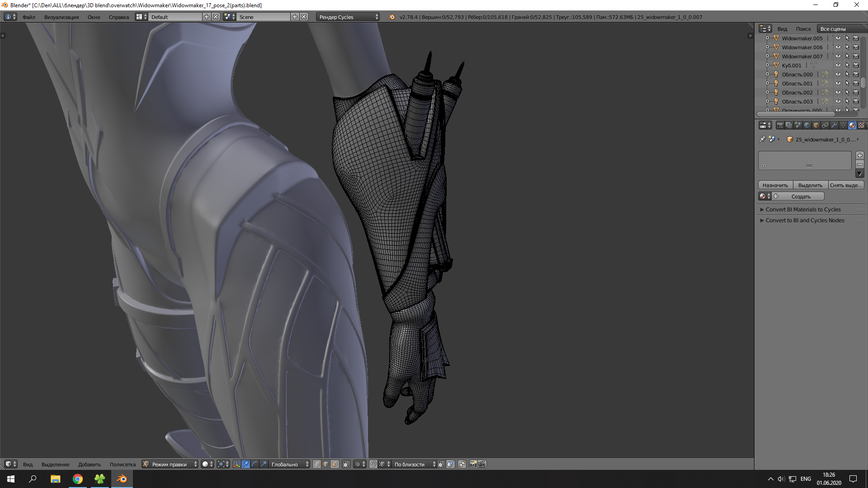Open Blender from the Windows taskbar
Screen dimensions: 868x488
coord(122,479)
